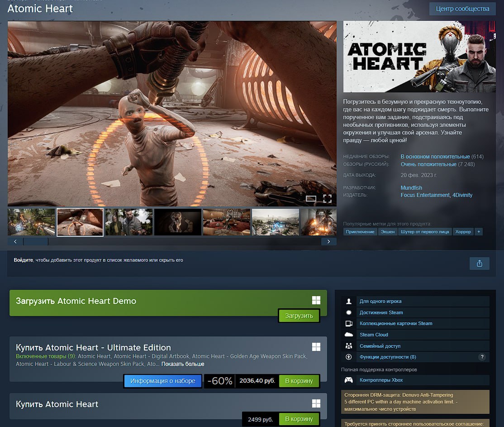Screen dimensions: 504x427
Task: Click the Полная поддержка контроллеров label
Action: tap(379, 369)
